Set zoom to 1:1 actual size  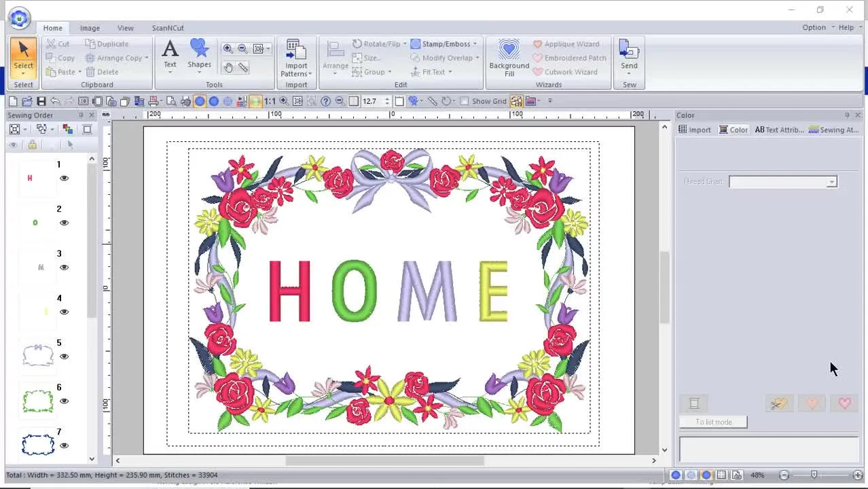[x=270, y=101]
